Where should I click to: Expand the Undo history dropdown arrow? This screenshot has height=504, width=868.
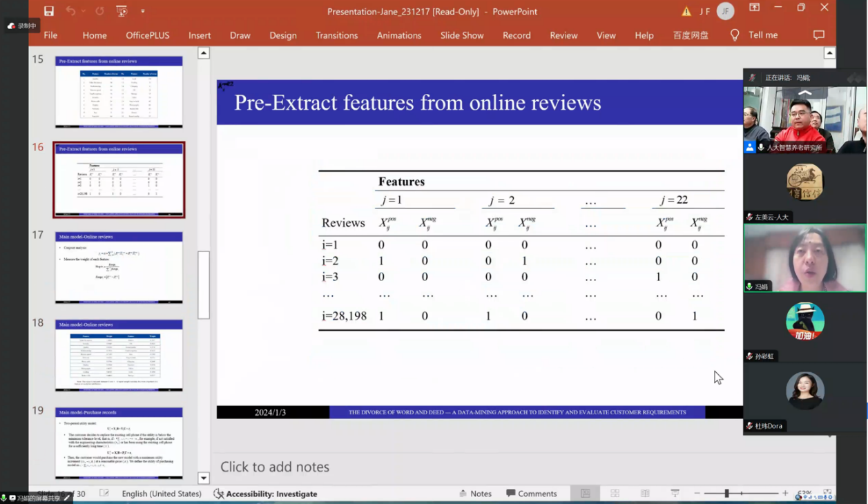click(84, 11)
